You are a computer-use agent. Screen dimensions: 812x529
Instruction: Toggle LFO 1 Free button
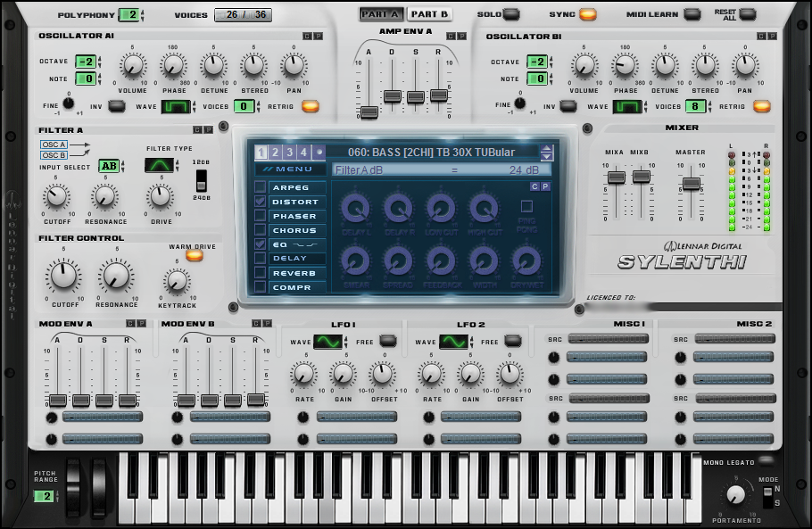[x=388, y=342]
